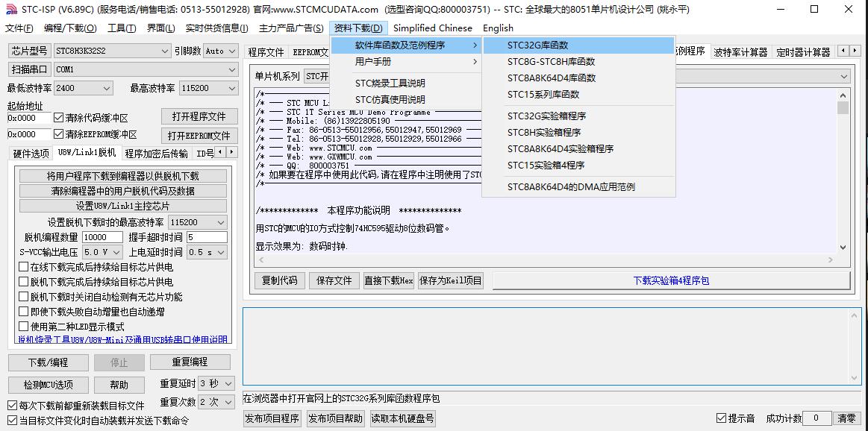Viewport: 868px width, 431px height.
Task: Click the code viewer scrollbar down arrow
Action: tap(843, 248)
